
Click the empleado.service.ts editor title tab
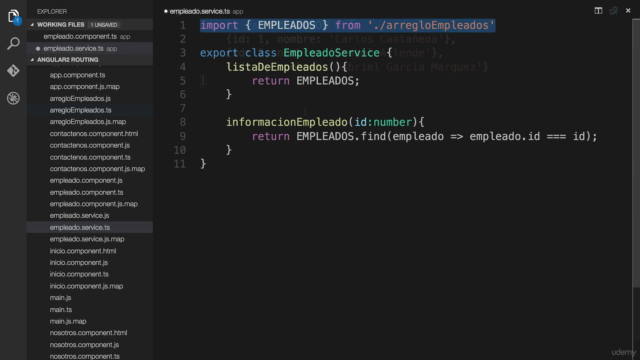[x=203, y=11]
